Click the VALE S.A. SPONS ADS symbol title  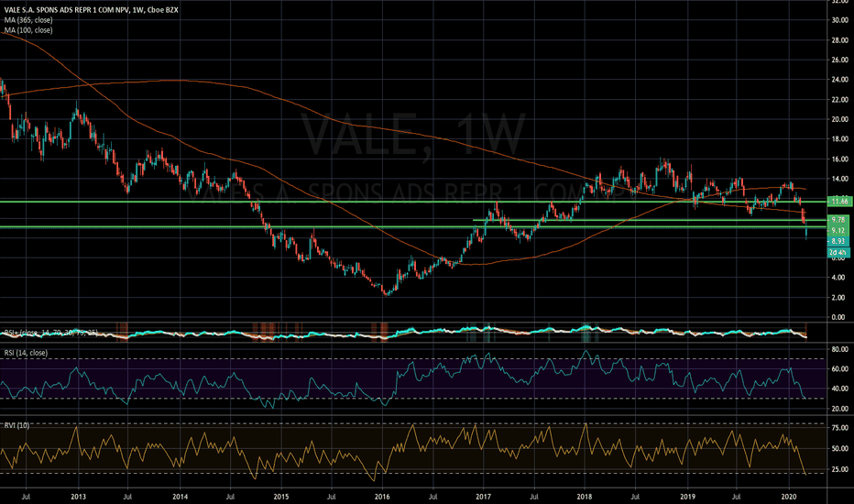click(x=91, y=10)
